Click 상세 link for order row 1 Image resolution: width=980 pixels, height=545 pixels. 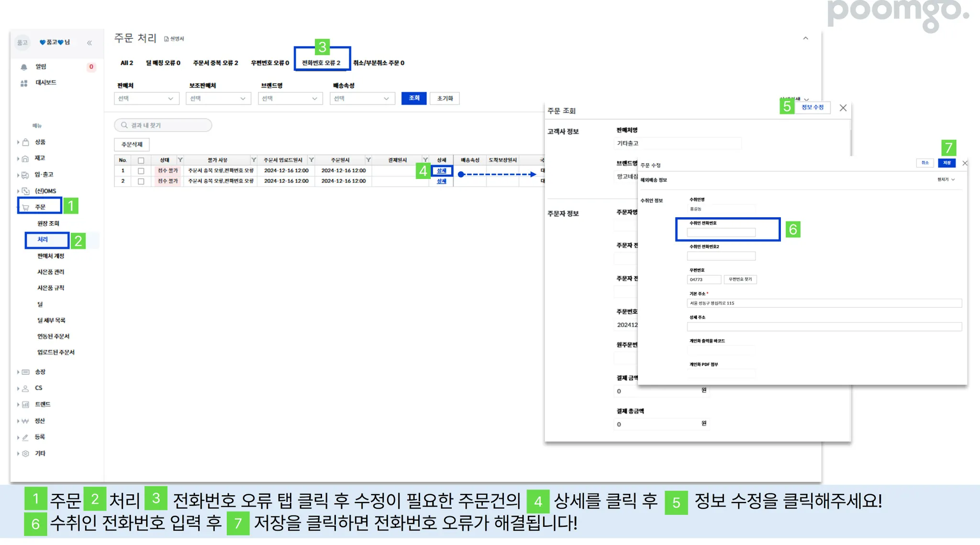click(x=442, y=171)
